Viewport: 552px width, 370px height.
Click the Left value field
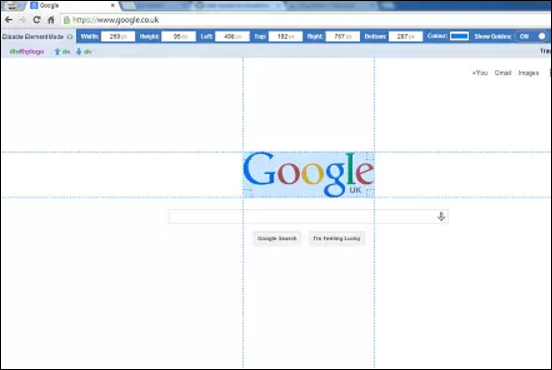pos(232,36)
